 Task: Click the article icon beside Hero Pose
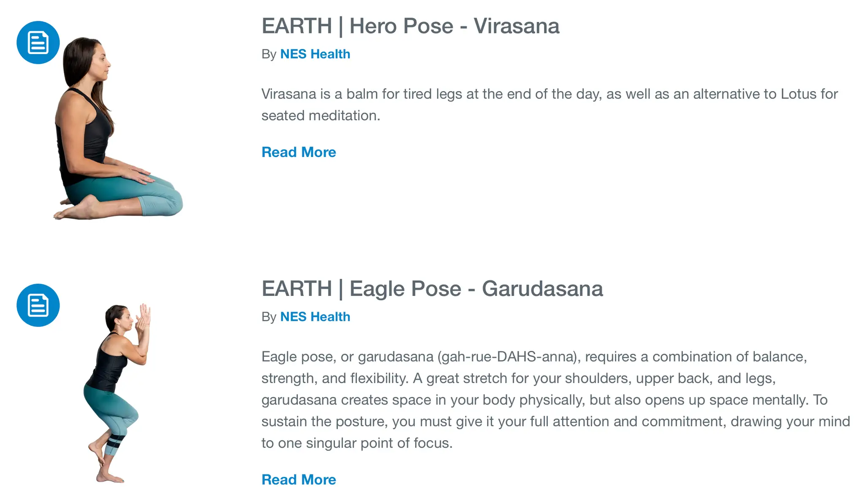(38, 43)
